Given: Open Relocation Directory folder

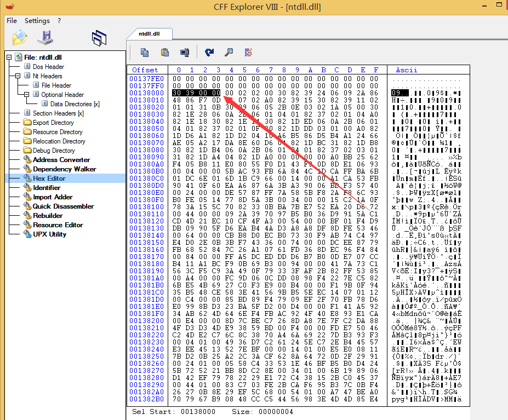Looking at the screenshot, I should point(59,141).
